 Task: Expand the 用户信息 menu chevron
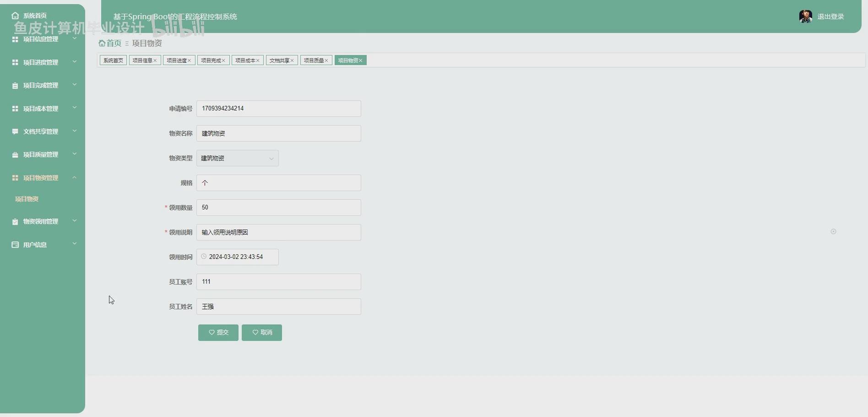75,244
